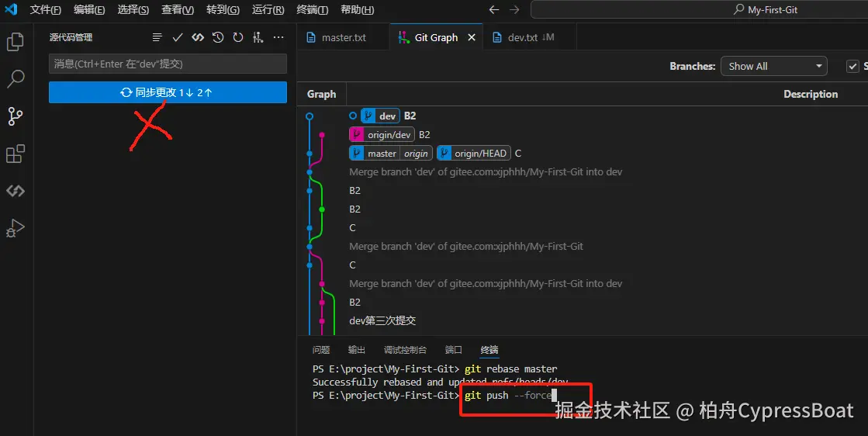Toggle the checkbox beside Branches dropdown
The image size is (868, 436).
pos(852,67)
